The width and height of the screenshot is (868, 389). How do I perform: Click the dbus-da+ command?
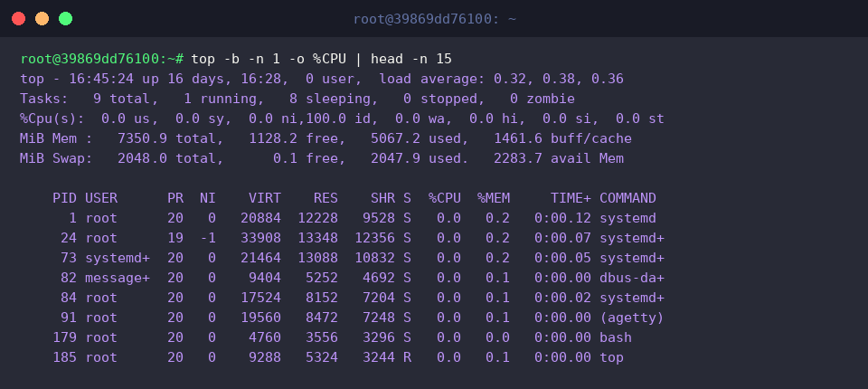632,278
